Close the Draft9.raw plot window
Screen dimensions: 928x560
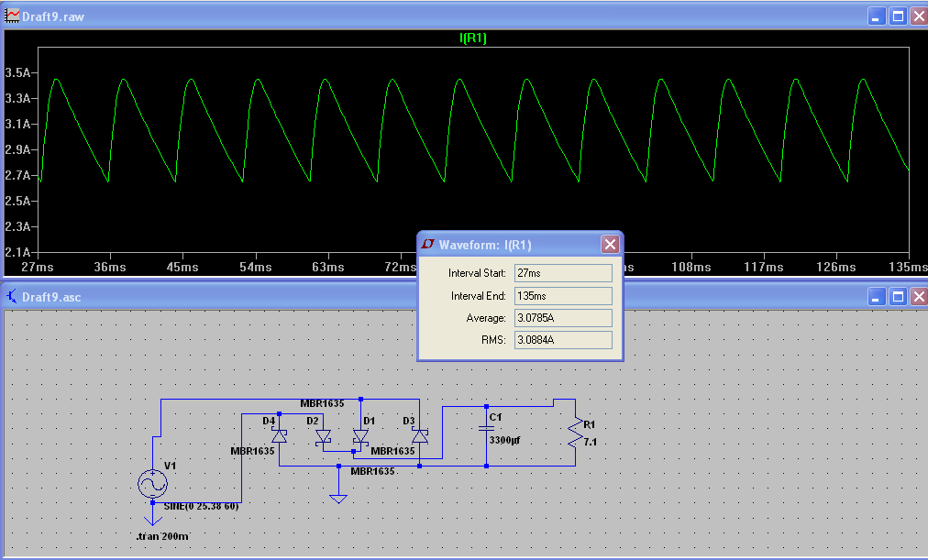pos(919,16)
